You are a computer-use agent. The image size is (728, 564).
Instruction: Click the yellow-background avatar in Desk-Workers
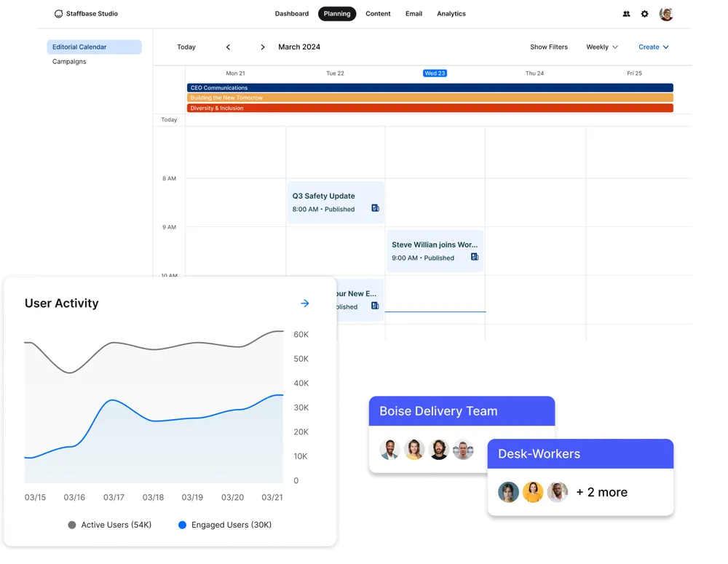(x=533, y=492)
